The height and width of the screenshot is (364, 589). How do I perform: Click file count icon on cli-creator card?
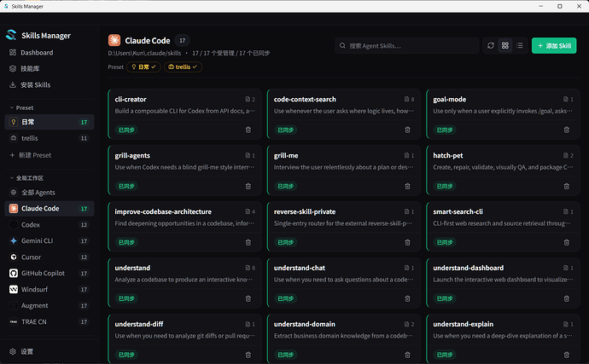click(248, 99)
